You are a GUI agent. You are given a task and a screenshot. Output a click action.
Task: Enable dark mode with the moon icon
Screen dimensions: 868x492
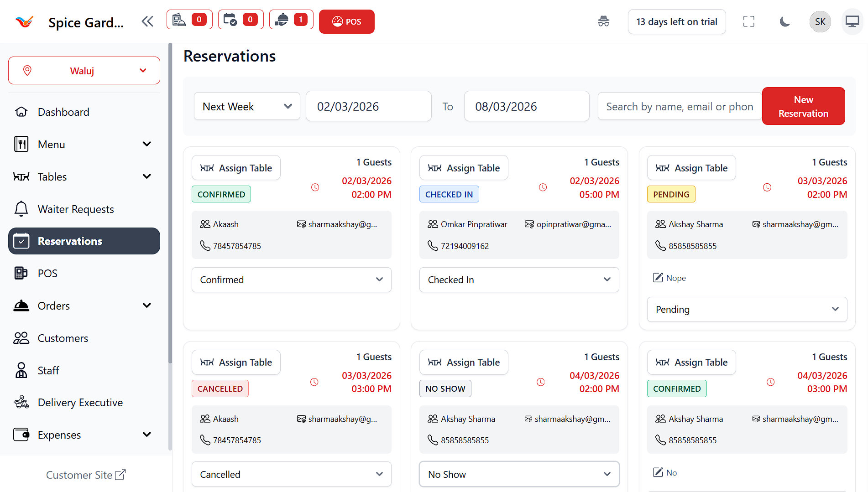pyautogui.click(x=784, y=21)
